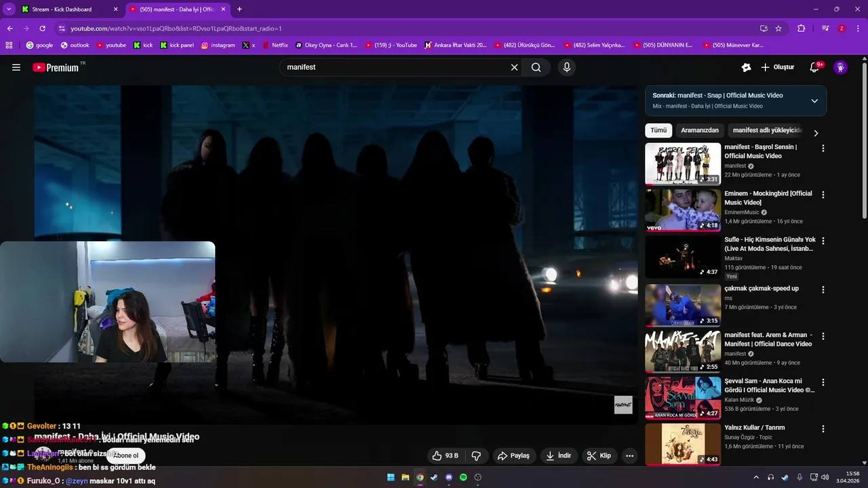Bookmark this page with star icon

point(778,28)
